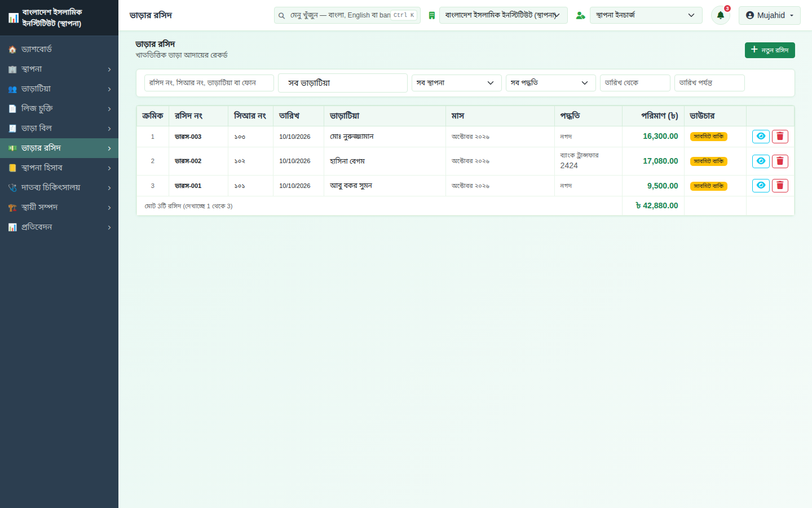Click tenant name হাসিনা বেগম
Screen dimensions: 812x508
[347, 161]
